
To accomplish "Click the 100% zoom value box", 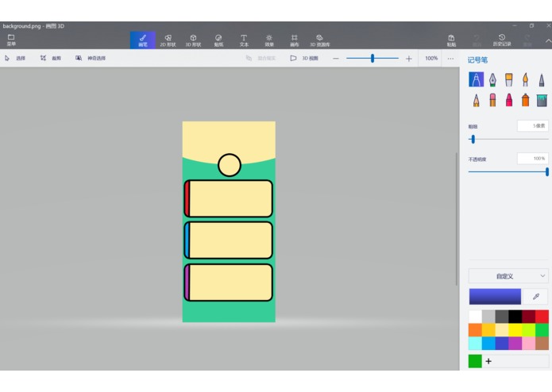I will [x=431, y=59].
